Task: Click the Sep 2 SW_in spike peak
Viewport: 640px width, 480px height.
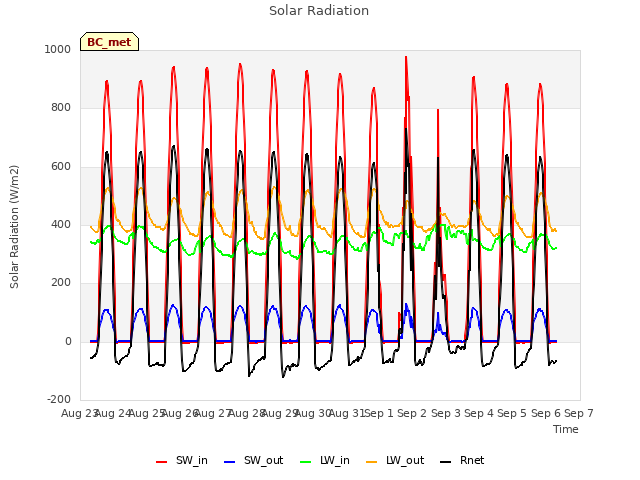Action: pyautogui.click(x=406, y=57)
